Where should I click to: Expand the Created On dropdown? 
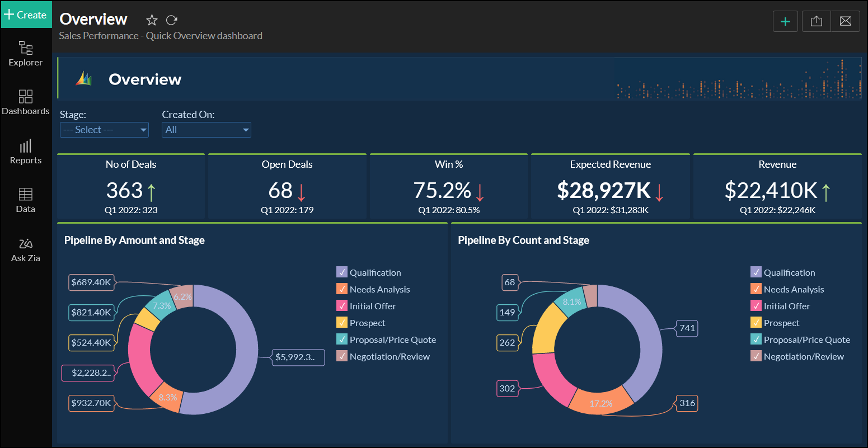pyautogui.click(x=206, y=130)
